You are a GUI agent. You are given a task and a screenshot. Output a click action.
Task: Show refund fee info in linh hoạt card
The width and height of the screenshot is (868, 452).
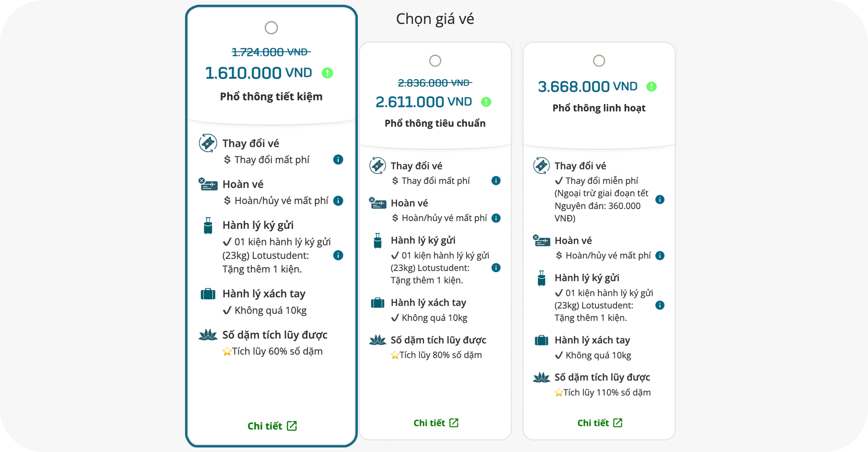point(660,255)
